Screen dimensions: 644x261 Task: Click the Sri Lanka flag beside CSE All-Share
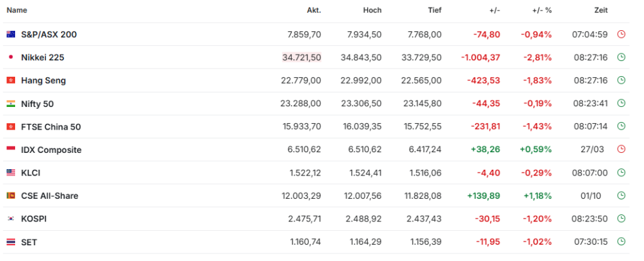click(11, 196)
